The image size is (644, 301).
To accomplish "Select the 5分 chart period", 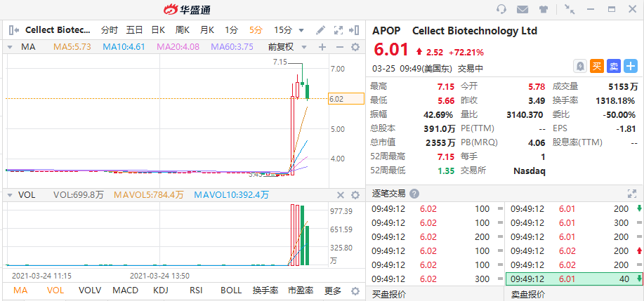I will point(256,30).
